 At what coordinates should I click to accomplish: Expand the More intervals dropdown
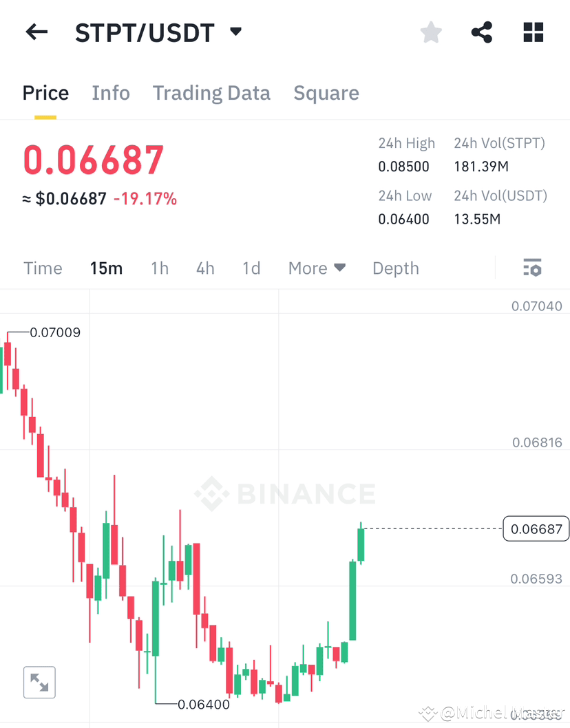(317, 268)
